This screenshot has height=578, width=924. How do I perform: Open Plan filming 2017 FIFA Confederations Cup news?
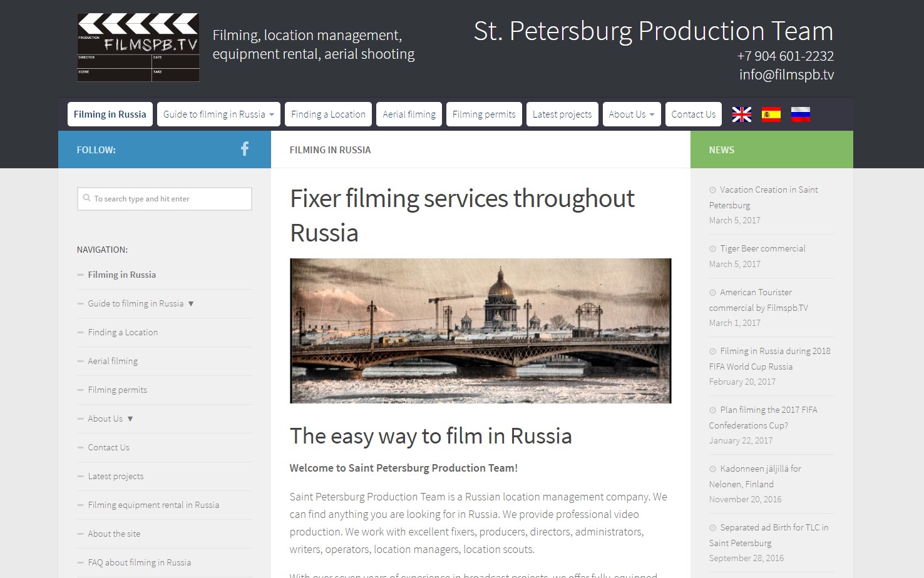pos(763,417)
